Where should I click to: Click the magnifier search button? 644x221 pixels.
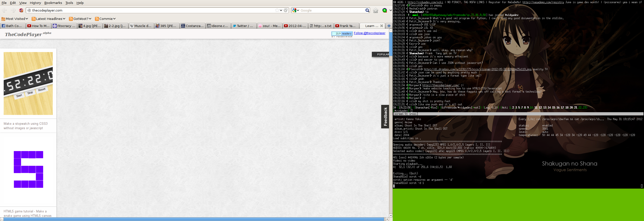(x=367, y=10)
